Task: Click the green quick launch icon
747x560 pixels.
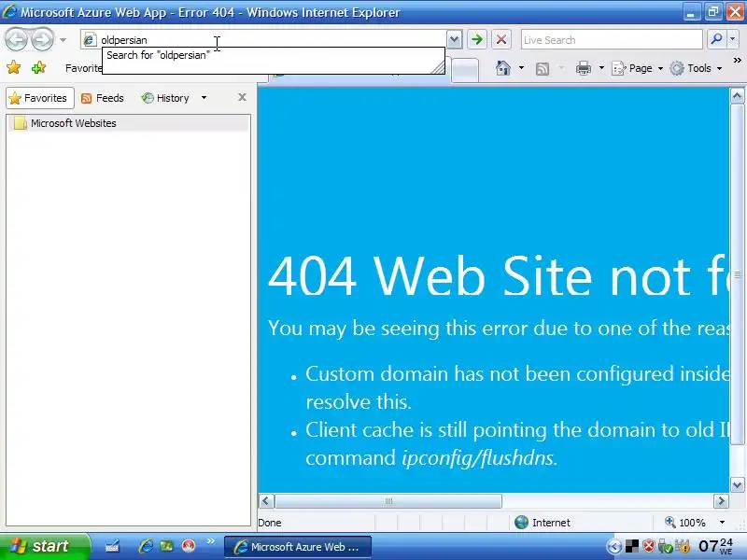Action: click(166, 546)
